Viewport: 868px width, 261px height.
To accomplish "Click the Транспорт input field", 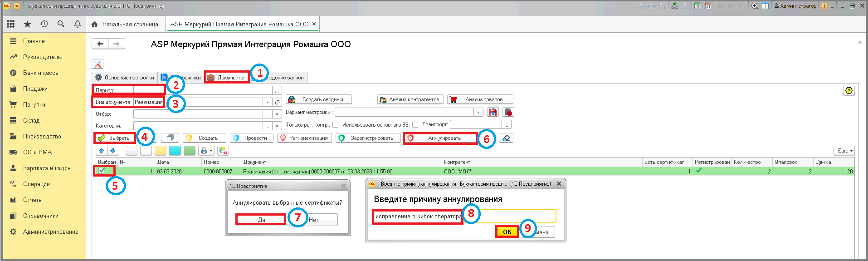I will 476,124.
